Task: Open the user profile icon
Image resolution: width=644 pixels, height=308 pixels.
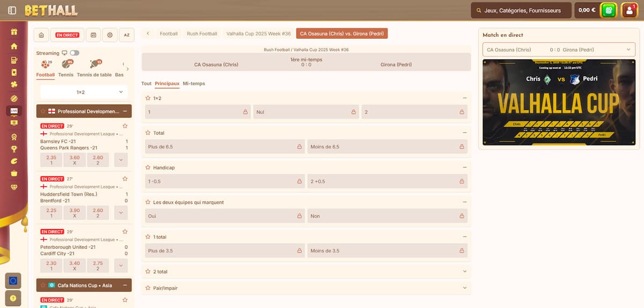Action: [629, 10]
